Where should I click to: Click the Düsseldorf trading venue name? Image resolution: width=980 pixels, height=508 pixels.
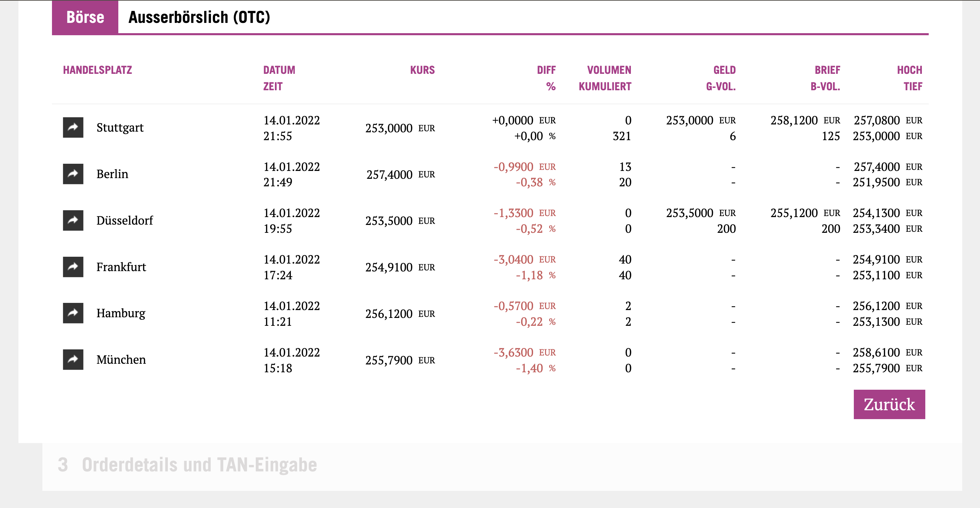pyautogui.click(x=124, y=220)
